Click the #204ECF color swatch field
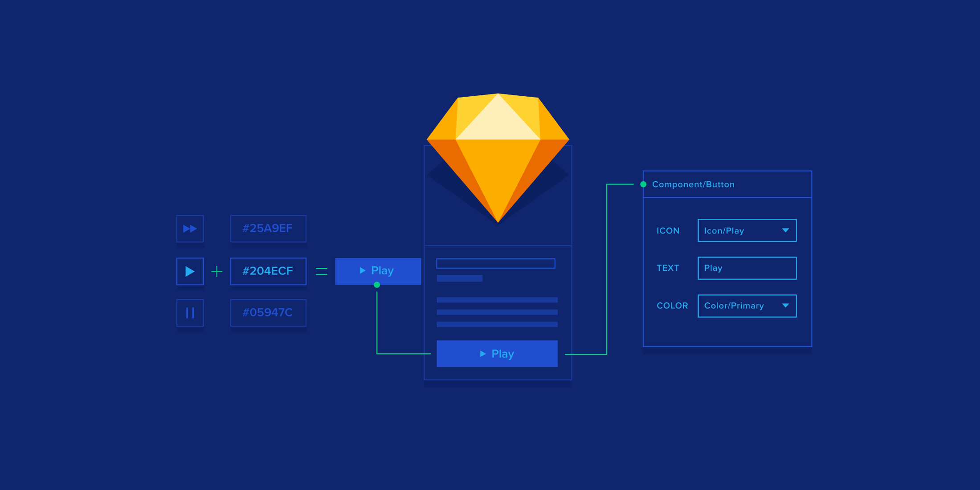Screen dimensions: 980x490 [x=268, y=271]
